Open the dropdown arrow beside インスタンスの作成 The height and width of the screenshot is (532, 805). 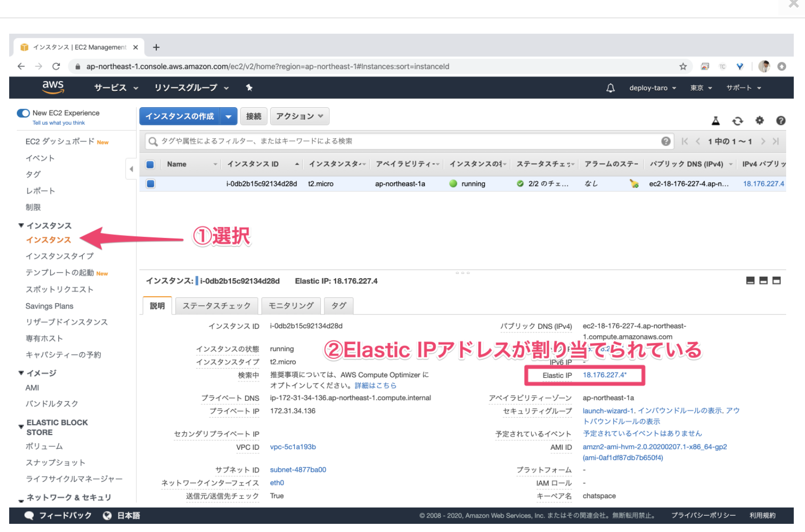228,116
